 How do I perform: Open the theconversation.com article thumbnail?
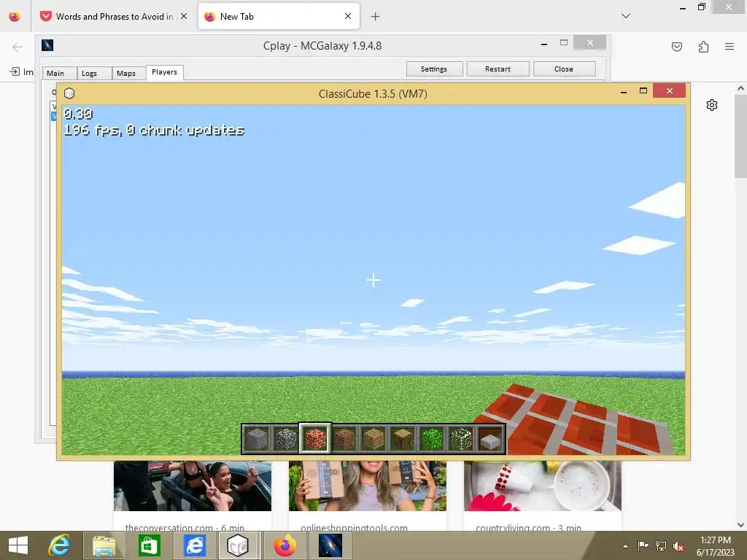click(193, 486)
